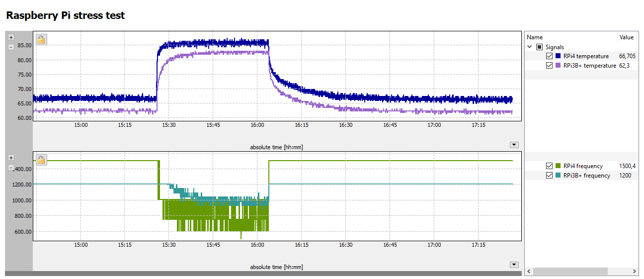This screenshot has height=279, width=644.
Task: Click temperature chart's absolute time axis label
Action: pos(276,147)
